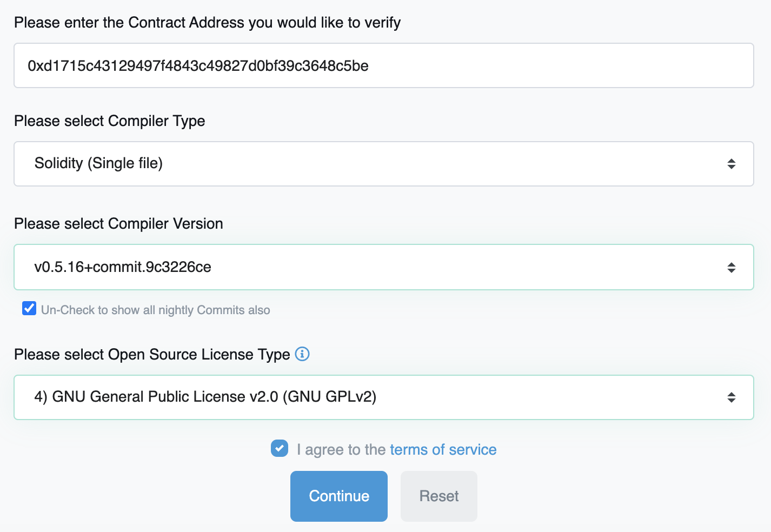
Task: Uncheck the nightly commits checkbox
Action: [x=29, y=309]
